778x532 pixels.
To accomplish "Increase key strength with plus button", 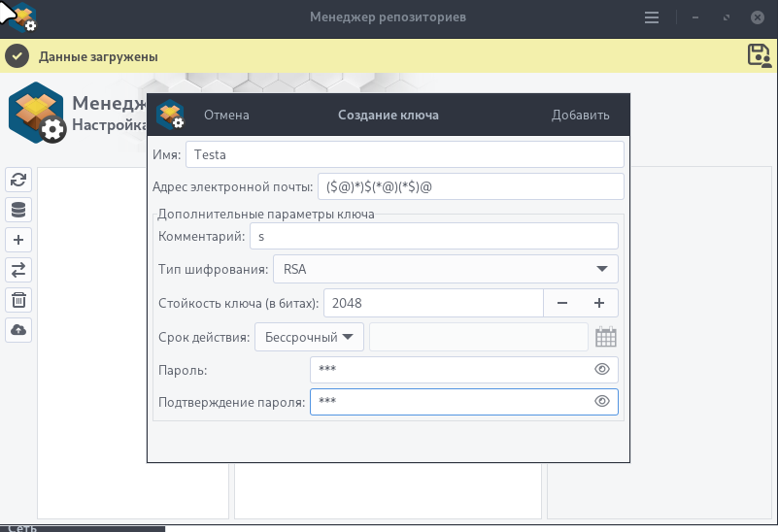I will 599,303.
